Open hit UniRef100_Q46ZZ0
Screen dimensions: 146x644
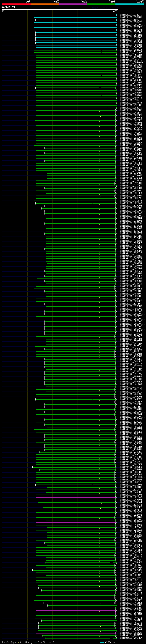coord(131,135)
